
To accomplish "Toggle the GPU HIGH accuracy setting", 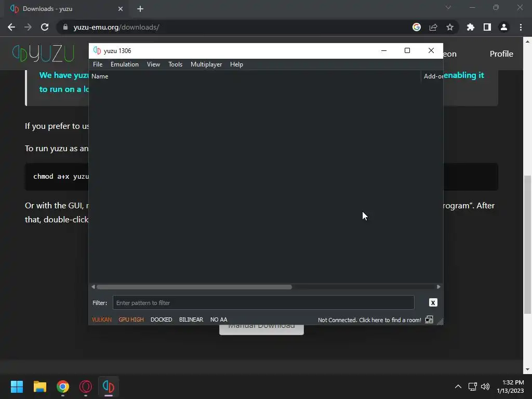I will pyautogui.click(x=131, y=320).
